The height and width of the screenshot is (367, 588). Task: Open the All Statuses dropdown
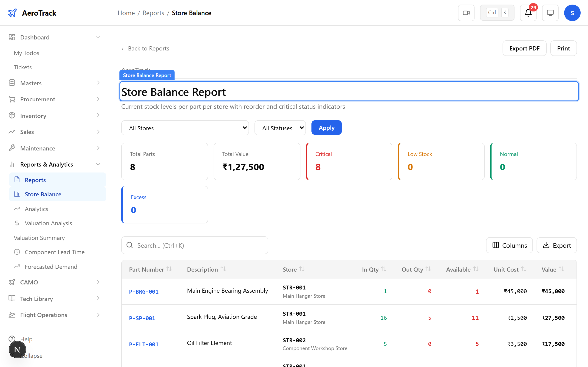coord(280,128)
